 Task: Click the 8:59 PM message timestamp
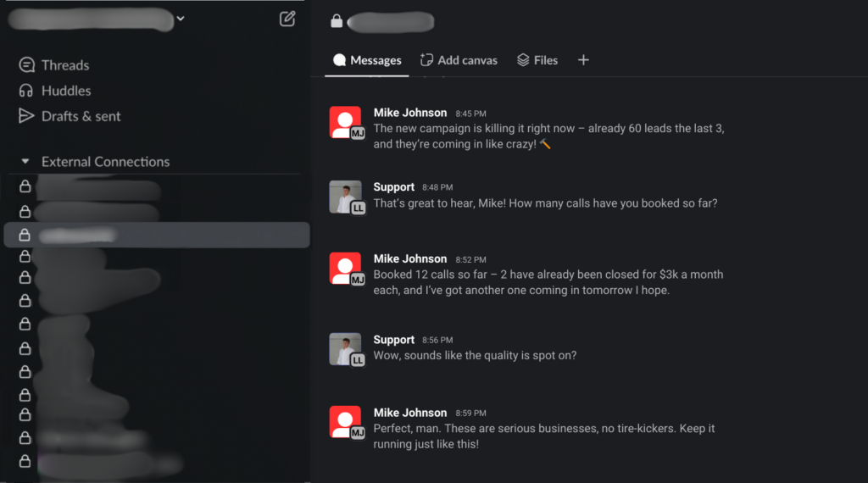(x=470, y=414)
